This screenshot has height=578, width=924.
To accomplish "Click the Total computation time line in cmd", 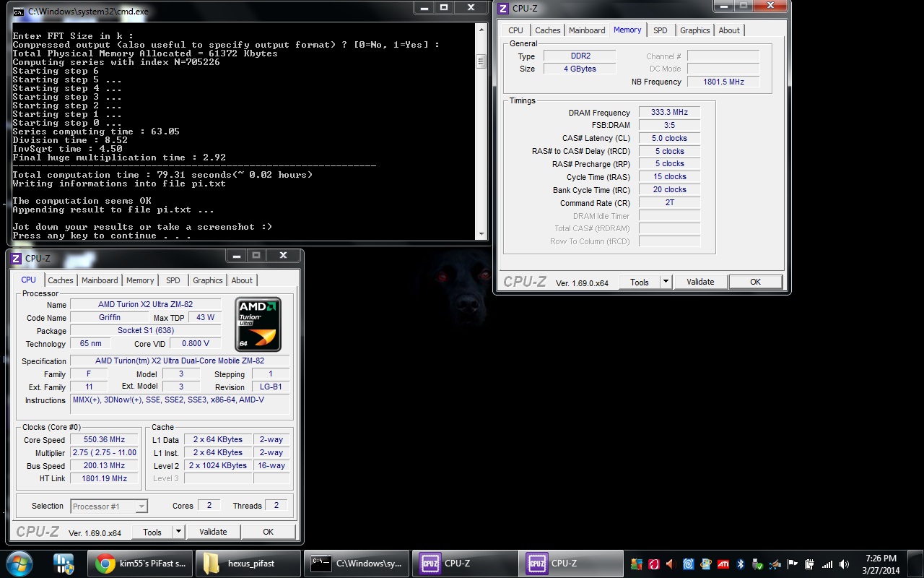I will coord(162,175).
